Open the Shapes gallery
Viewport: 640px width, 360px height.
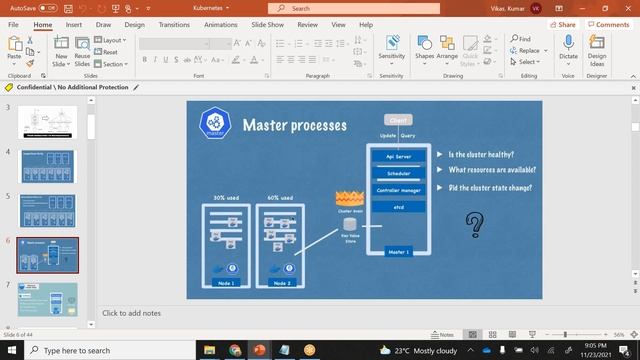tap(424, 51)
